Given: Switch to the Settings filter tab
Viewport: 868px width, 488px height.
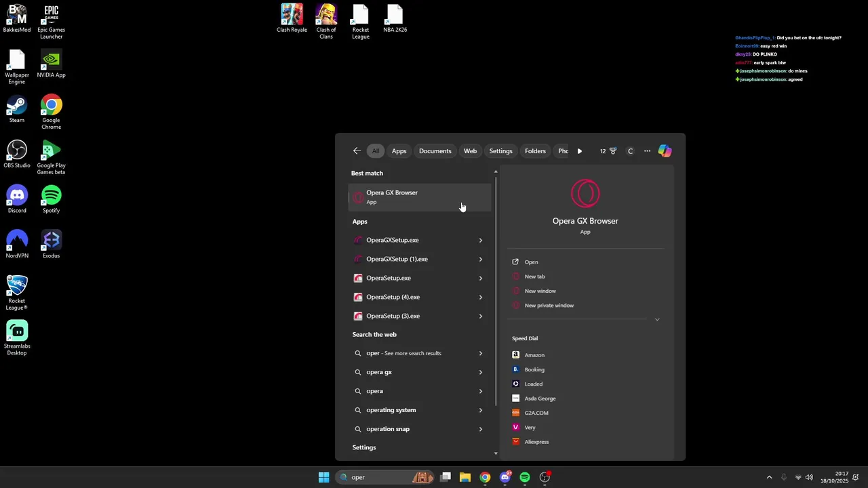Looking at the screenshot, I should coord(500,151).
